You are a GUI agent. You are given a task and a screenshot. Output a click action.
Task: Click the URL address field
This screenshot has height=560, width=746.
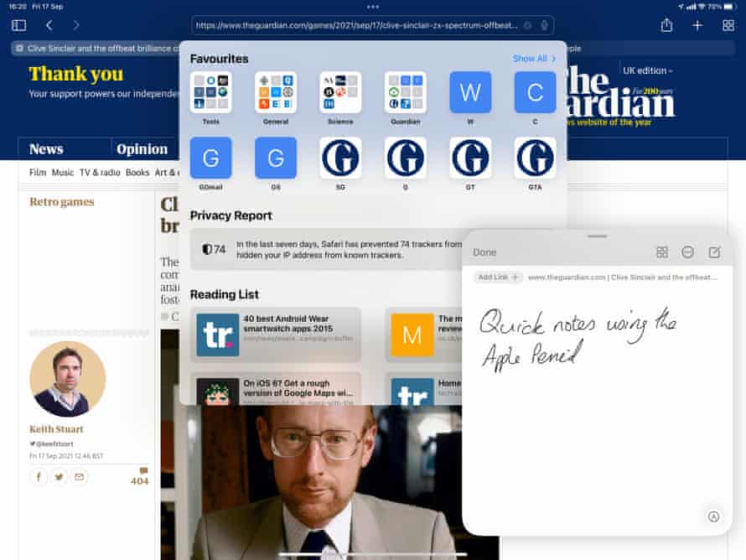point(360,26)
